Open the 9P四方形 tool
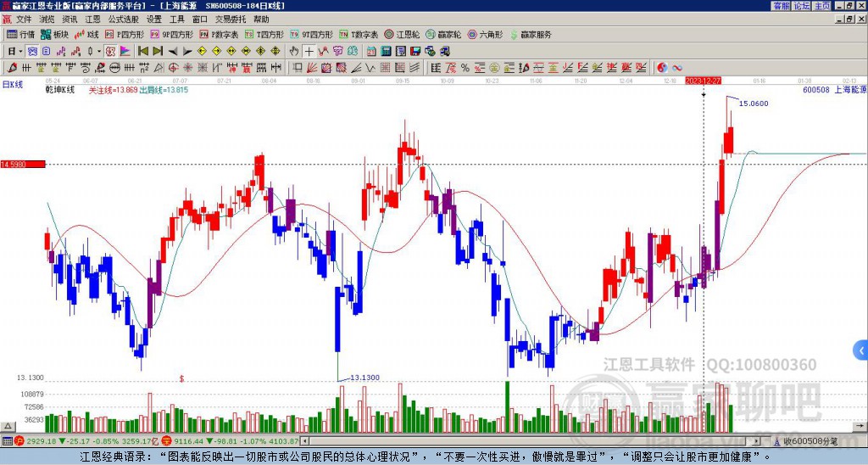The image size is (868, 465). pos(172,34)
